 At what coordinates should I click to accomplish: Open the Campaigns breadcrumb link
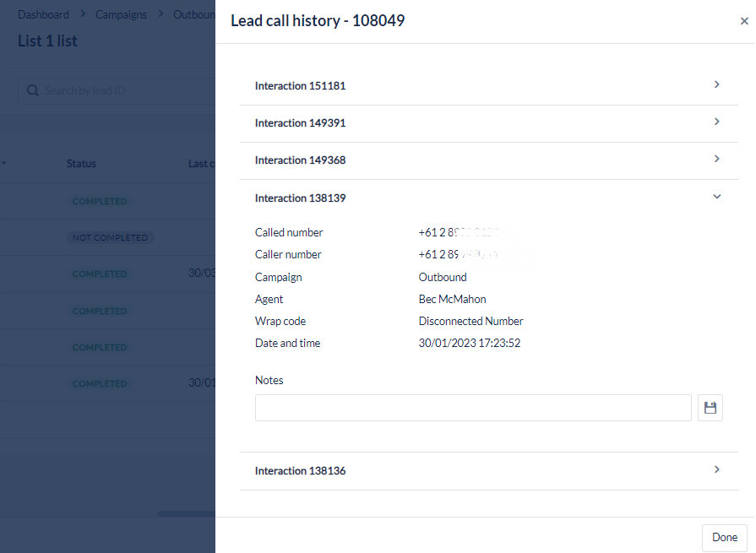[121, 14]
